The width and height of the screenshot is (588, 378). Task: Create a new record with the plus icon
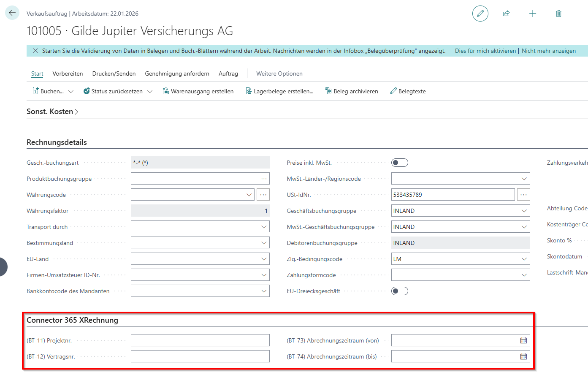pyautogui.click(x=533, y=14)
